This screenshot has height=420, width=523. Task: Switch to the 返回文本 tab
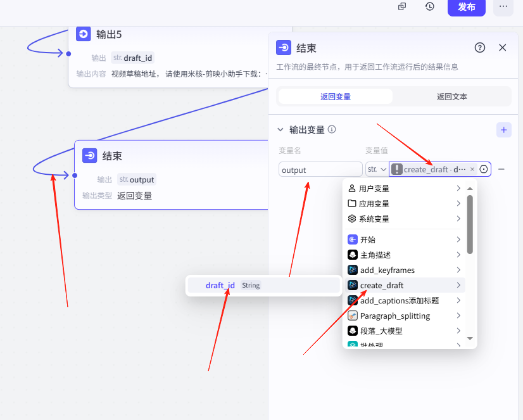pyautogui.click(x=451, y=97)
